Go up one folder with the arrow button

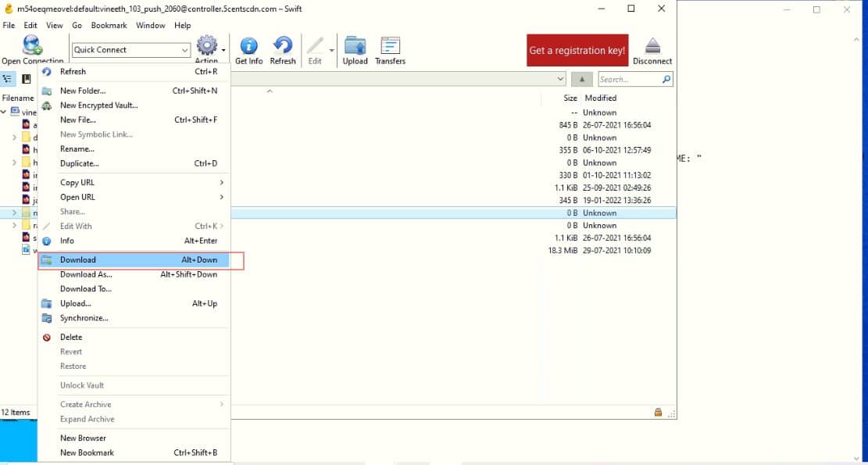coord(582,79)
